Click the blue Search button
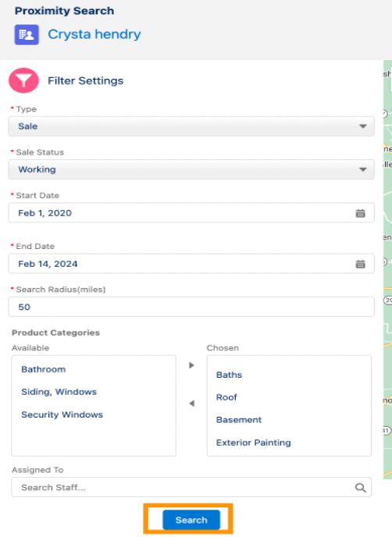392x537 pixels. click(191, 520)
